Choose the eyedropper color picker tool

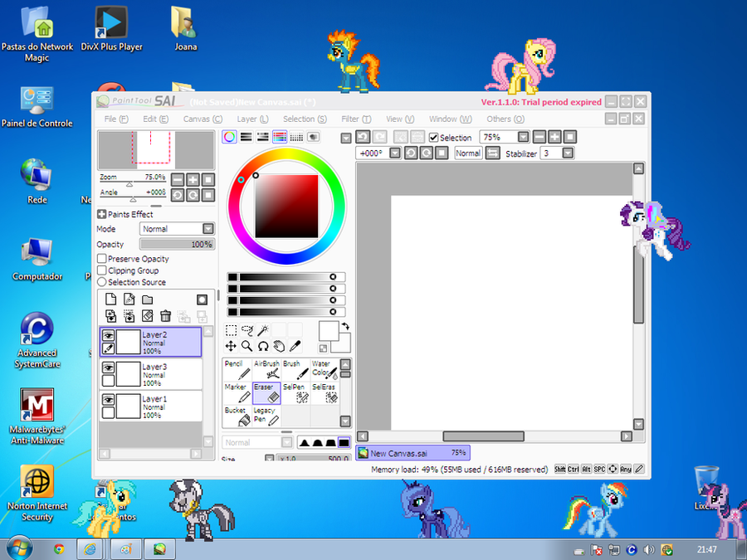[x=295, y=346]
